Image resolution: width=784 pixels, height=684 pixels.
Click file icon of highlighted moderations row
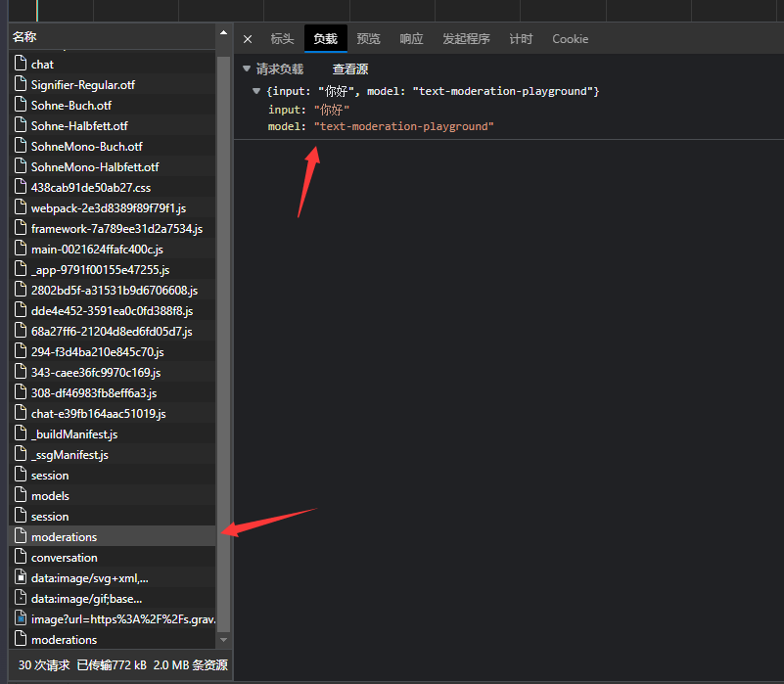click(21, 535)
